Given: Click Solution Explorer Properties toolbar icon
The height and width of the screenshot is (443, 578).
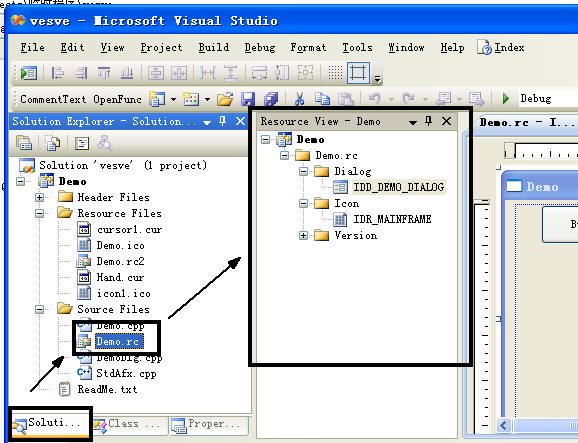Looking at the screenshot, I should tap(24, 143).
